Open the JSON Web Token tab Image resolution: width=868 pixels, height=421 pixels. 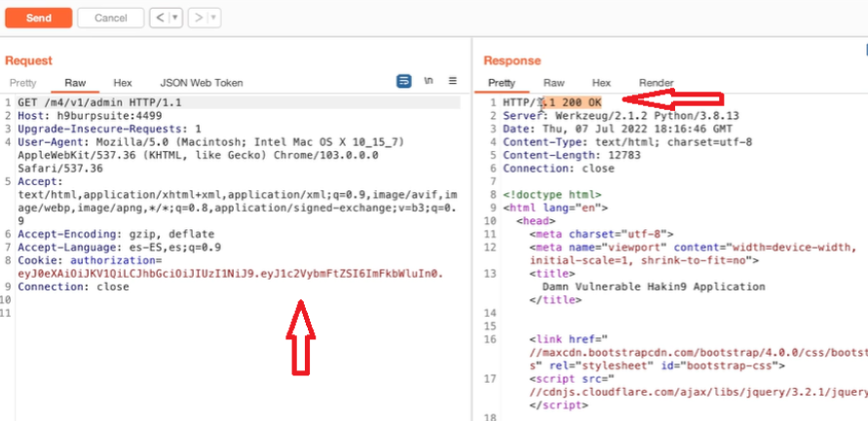pos(202,83)
